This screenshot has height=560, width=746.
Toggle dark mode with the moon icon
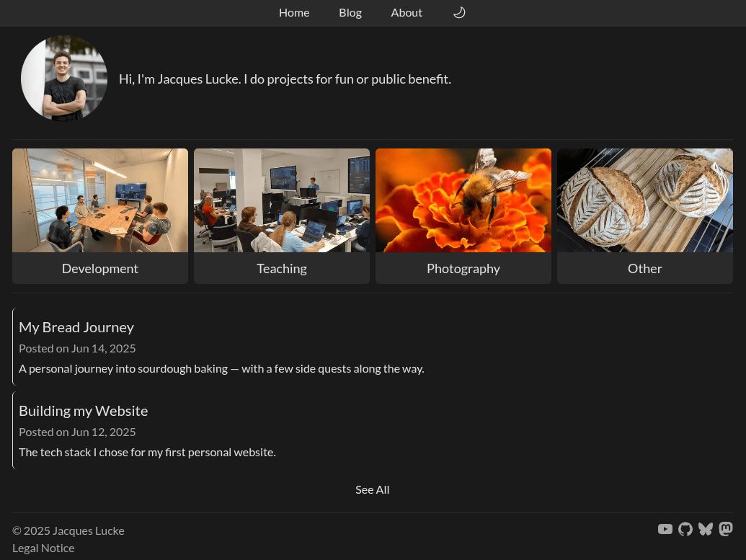(459, 12)
